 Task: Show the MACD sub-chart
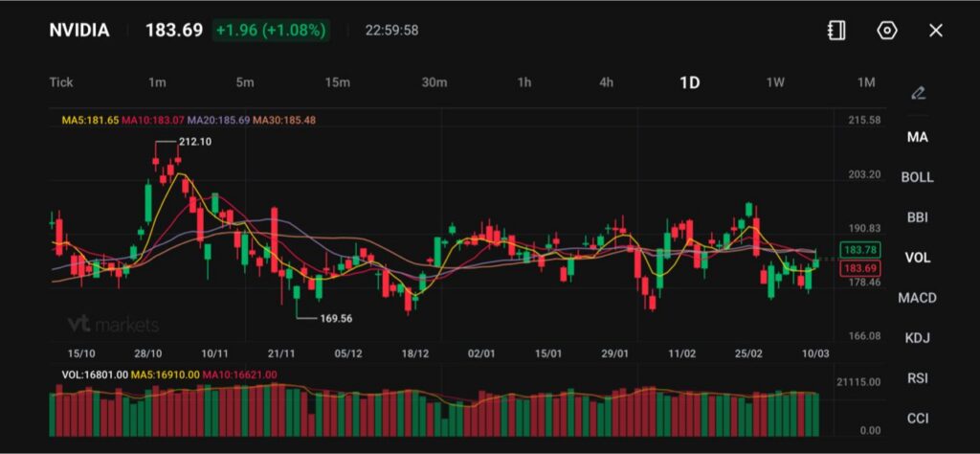pyautogui.click(x=917, y=298)
